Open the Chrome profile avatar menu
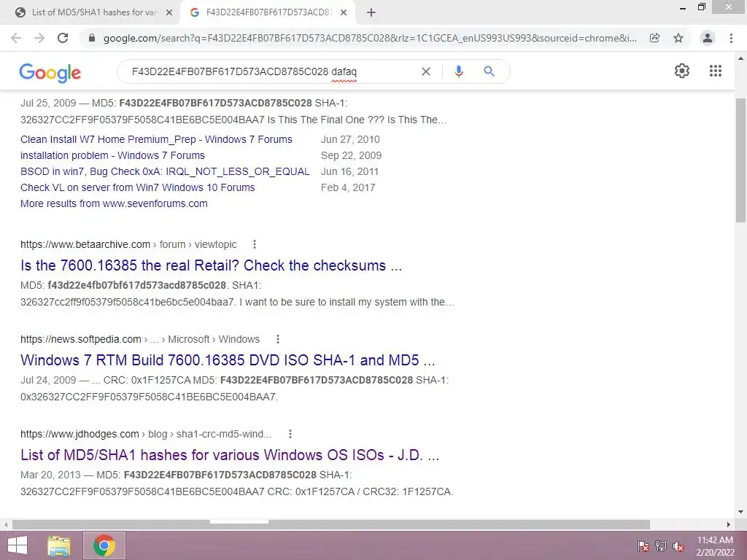This screenshot has height=560, width=747. point(708,38)
